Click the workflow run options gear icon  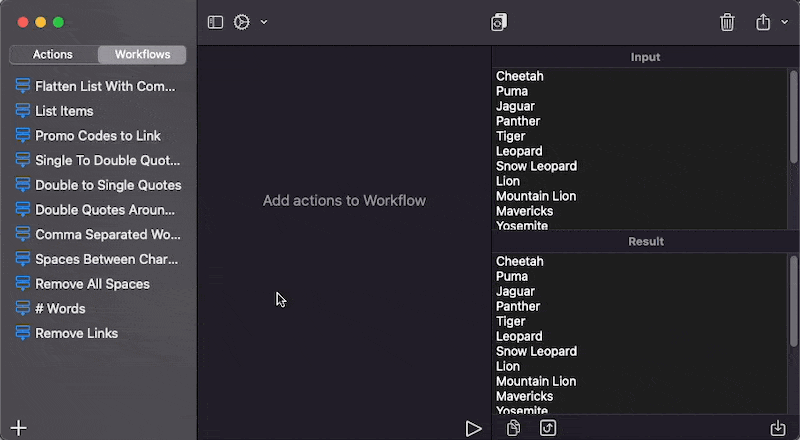pyautogui.click(x=242, y=22)
